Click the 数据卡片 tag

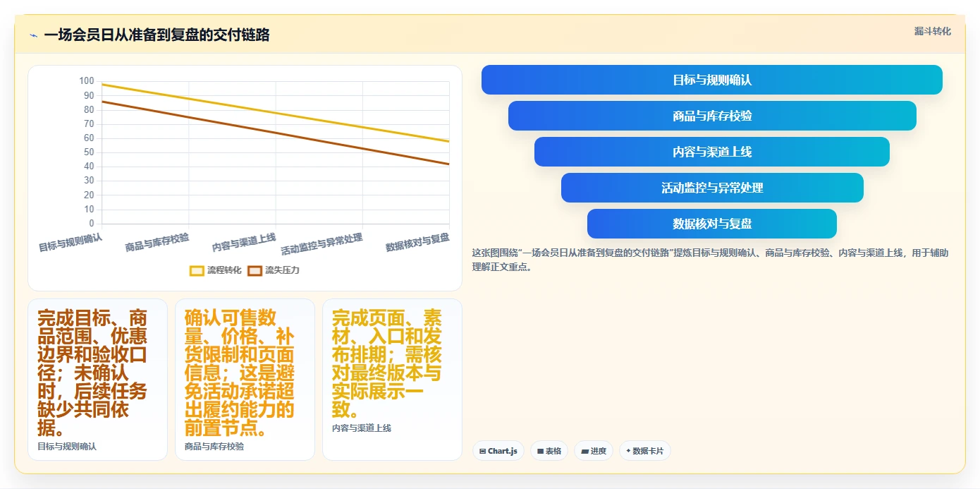(645, 451)
